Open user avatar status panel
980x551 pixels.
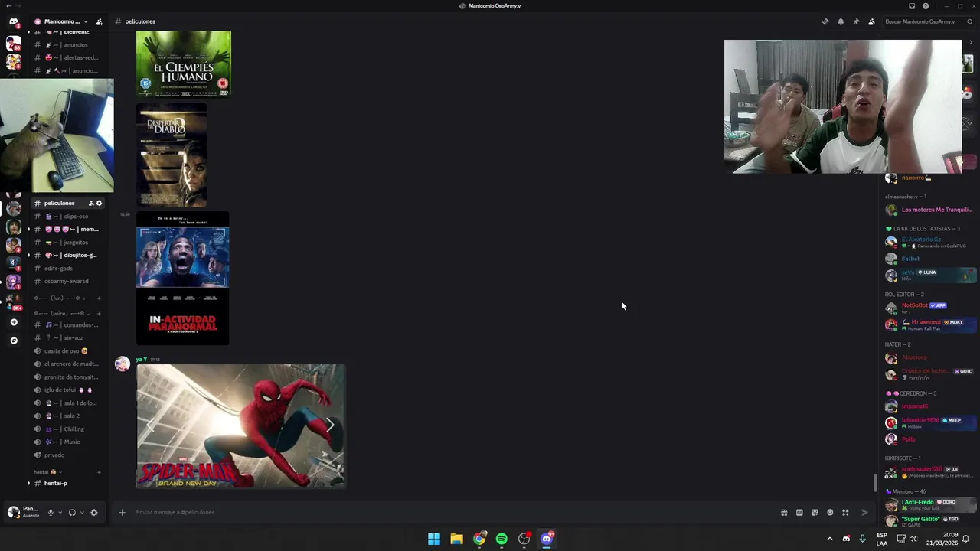point(13,512)
